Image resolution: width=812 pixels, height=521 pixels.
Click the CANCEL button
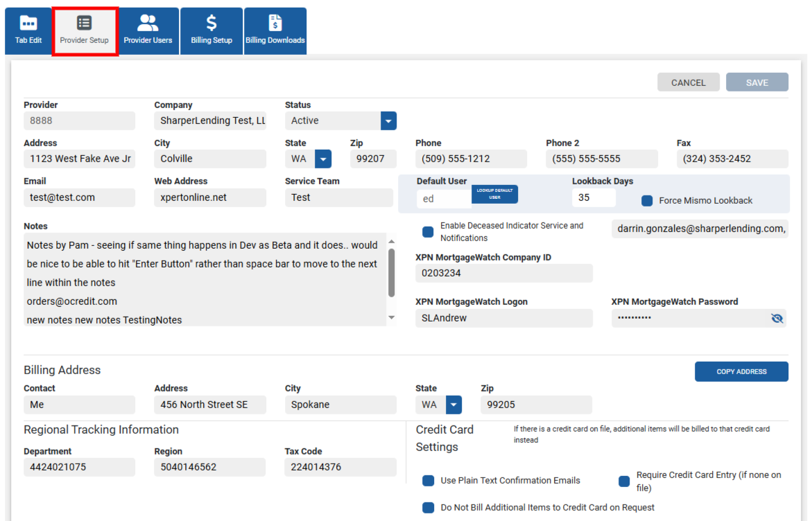click(x=689, y=82)
